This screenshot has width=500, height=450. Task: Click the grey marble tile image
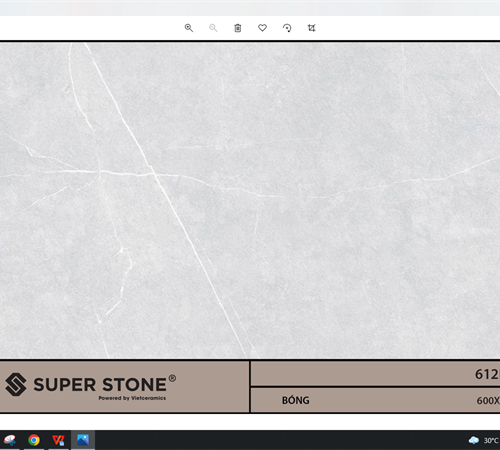click(250, 200)
